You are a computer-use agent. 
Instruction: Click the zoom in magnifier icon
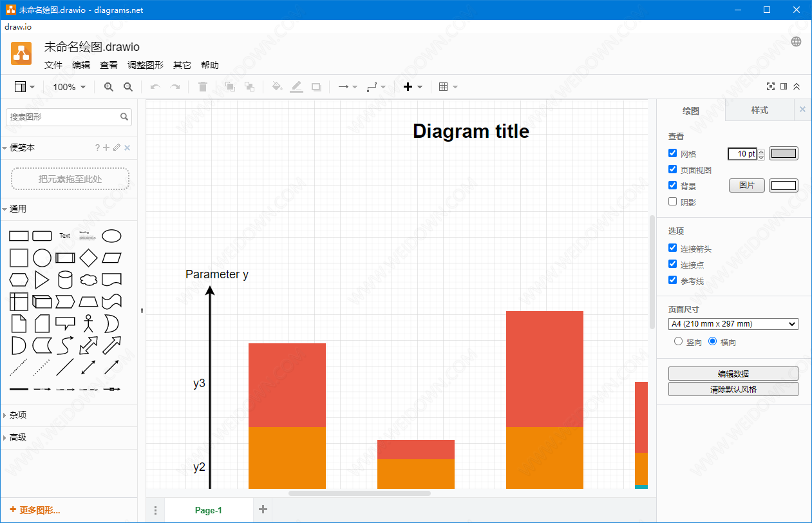109,87
